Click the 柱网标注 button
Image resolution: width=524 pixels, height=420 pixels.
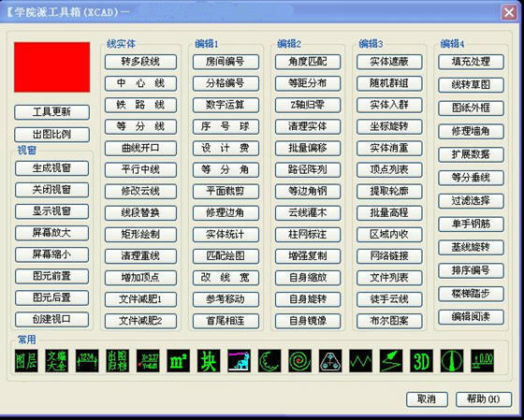308,235
